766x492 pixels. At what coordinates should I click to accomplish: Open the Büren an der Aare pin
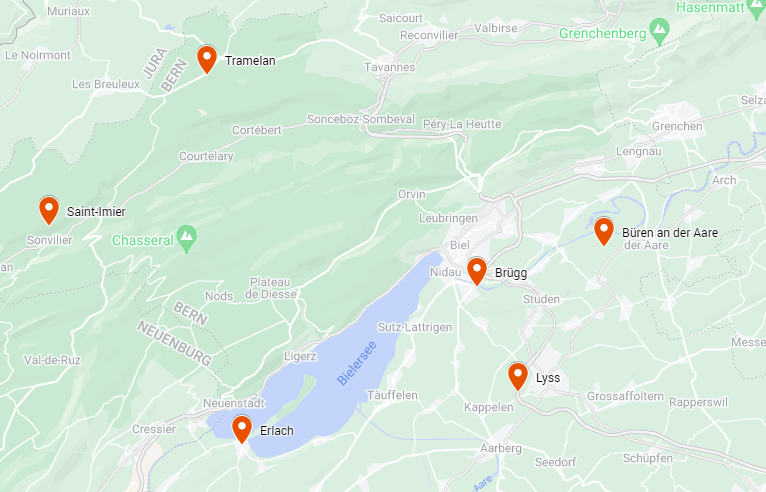coord(604,232)
